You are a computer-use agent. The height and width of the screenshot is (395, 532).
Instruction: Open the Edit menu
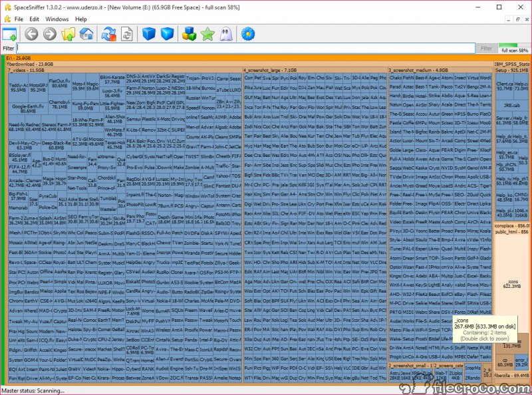point(34,19)
